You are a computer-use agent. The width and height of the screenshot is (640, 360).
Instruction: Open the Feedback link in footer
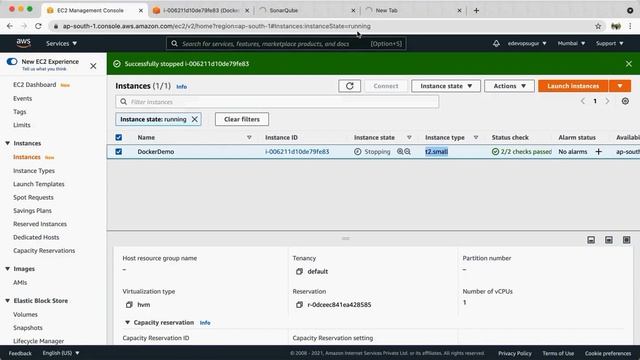[20, 353]
